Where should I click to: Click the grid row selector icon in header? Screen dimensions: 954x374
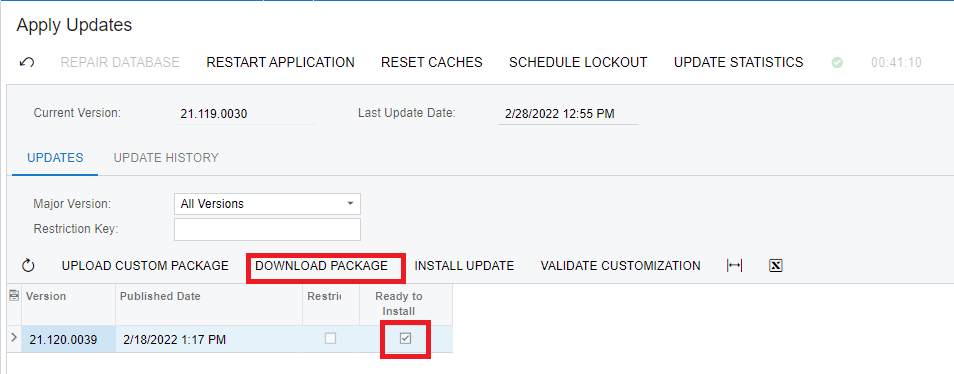point(14,296)
